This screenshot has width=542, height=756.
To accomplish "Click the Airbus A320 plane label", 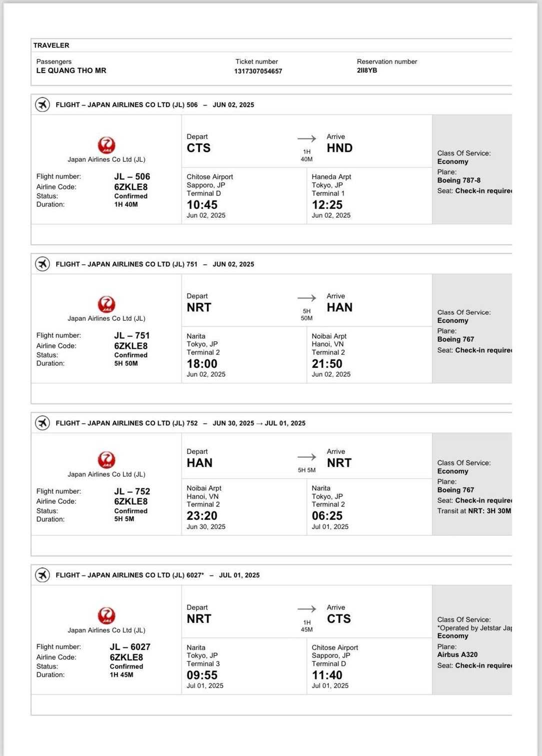I will click(x=457, y=654).
